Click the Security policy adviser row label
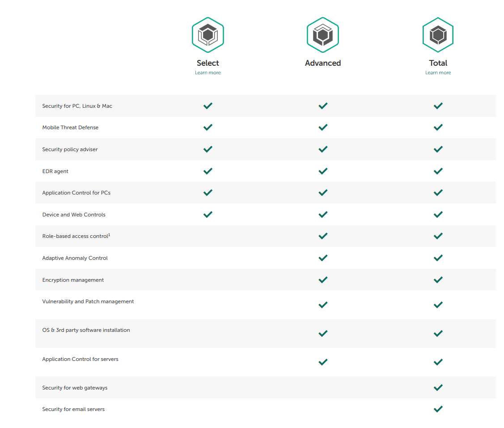The height and width of the screenshot is (428, 504). coord(70,149)
